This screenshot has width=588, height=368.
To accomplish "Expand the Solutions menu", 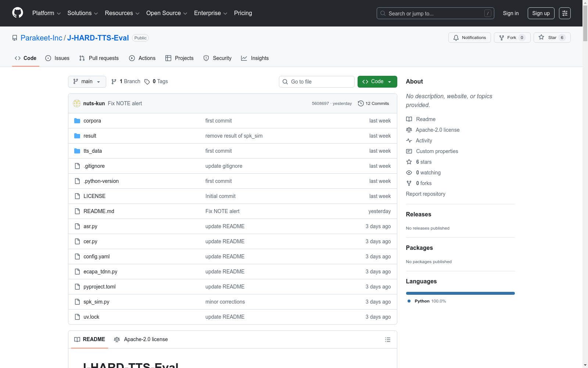I will [x=83, y=13].
